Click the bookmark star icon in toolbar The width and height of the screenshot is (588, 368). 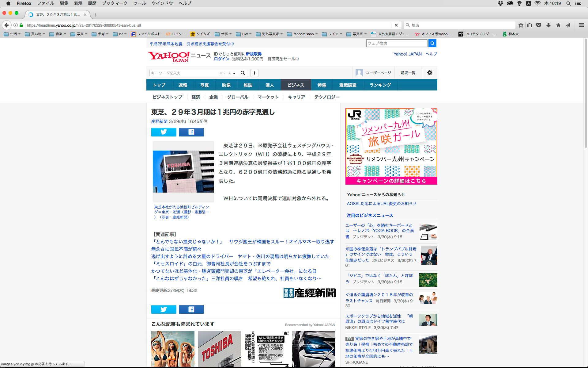click(521, 25)
